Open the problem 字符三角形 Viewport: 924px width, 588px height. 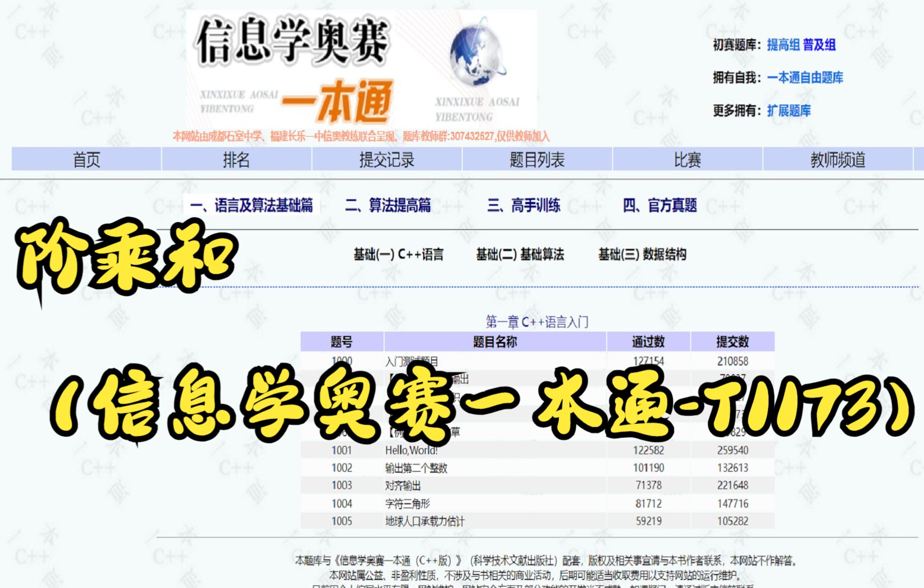[408, 504]
